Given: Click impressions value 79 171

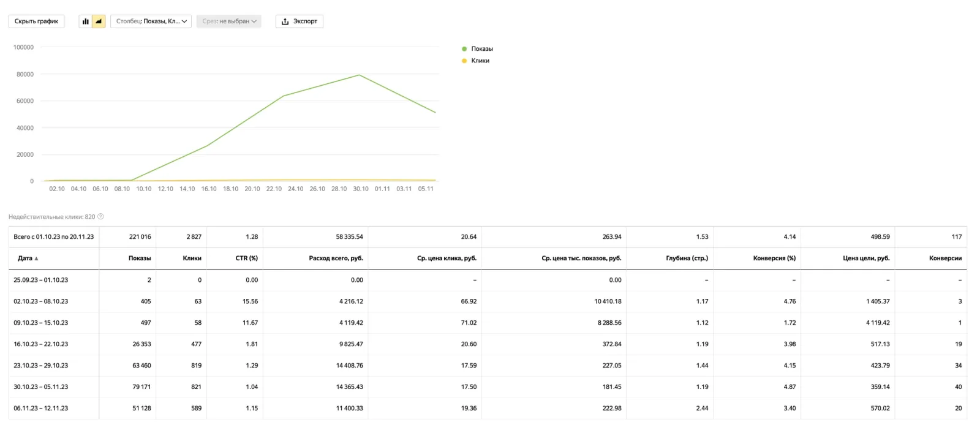Looking at the screenshot, I should point(141,387).
